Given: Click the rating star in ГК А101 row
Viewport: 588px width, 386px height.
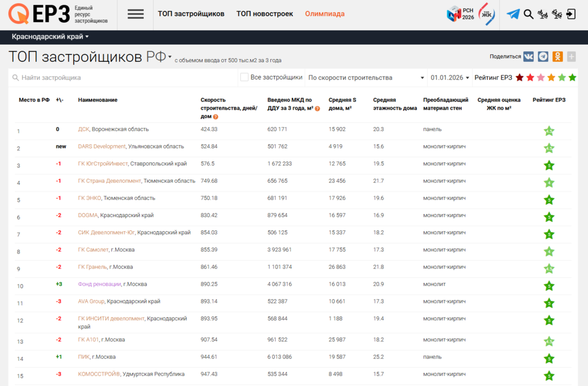Looking at the screenshot, I should coord(549,341).
